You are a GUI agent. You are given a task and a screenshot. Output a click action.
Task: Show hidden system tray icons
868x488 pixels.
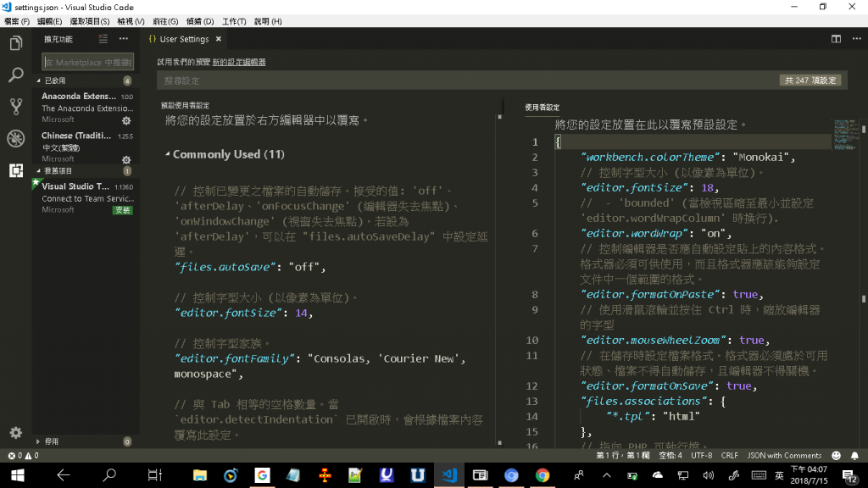pyautogui.click(x=607, y=475)
